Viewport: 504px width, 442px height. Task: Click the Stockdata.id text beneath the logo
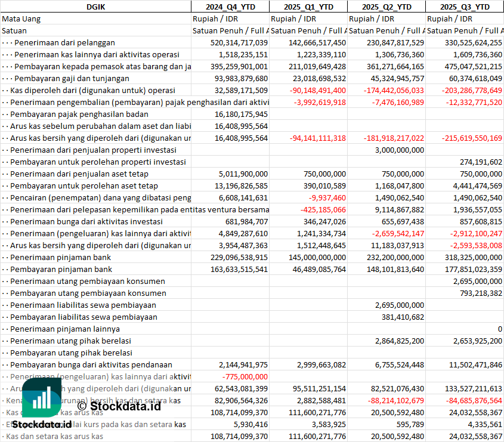(42, 425)
